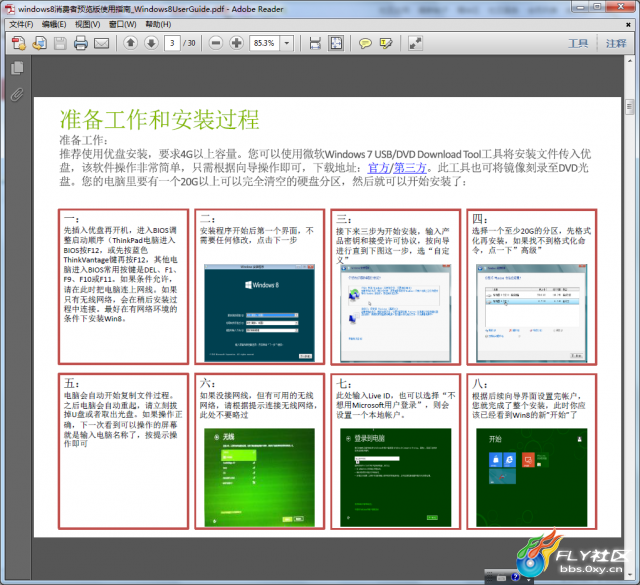
Task: Zoom in with the plus button
Action: (237, 43)
